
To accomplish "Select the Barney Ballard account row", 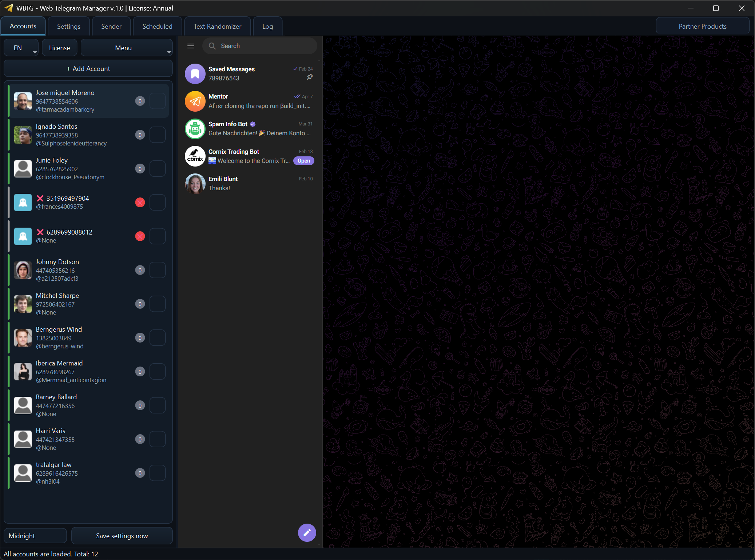I will coord(88,405).
